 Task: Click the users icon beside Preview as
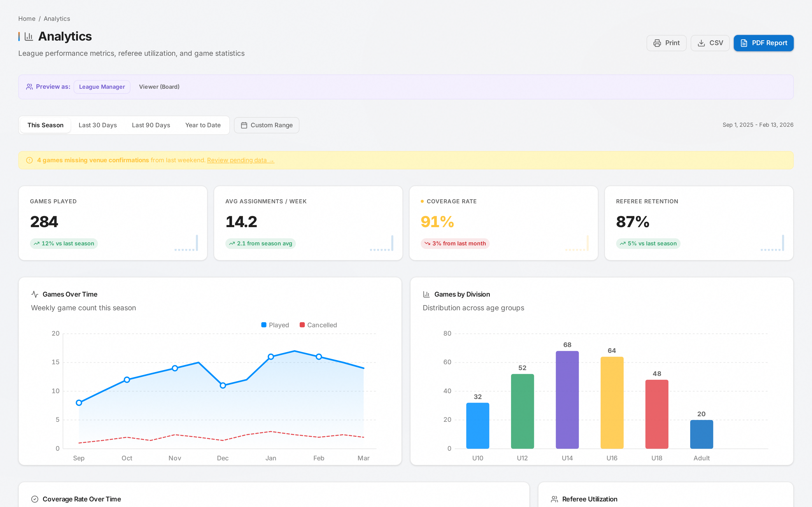click(29, 86)
